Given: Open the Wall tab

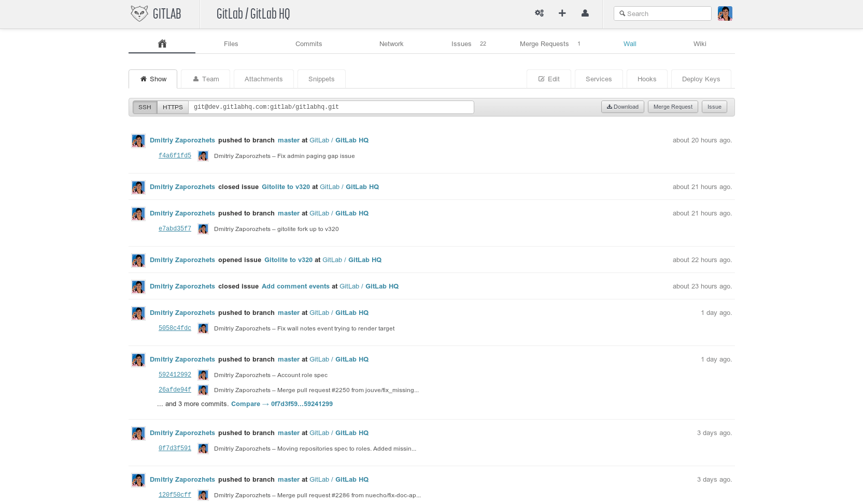Looking at the screenshot, I should [630, 44].
